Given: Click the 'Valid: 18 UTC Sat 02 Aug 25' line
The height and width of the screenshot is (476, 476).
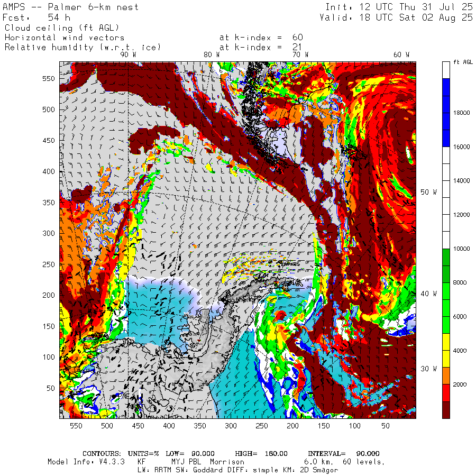Looking at the screenshot, I should pyautogui.click(x=396, y=17).
